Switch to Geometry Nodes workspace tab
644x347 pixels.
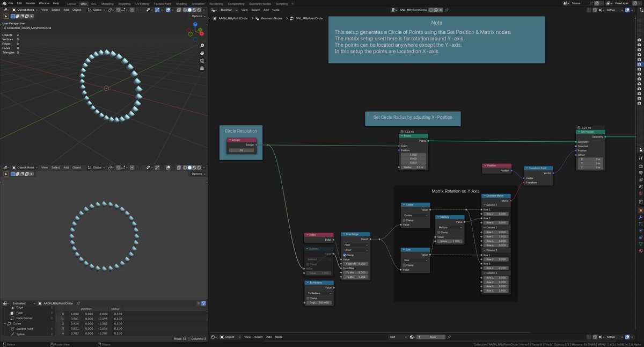coord(260,3)
